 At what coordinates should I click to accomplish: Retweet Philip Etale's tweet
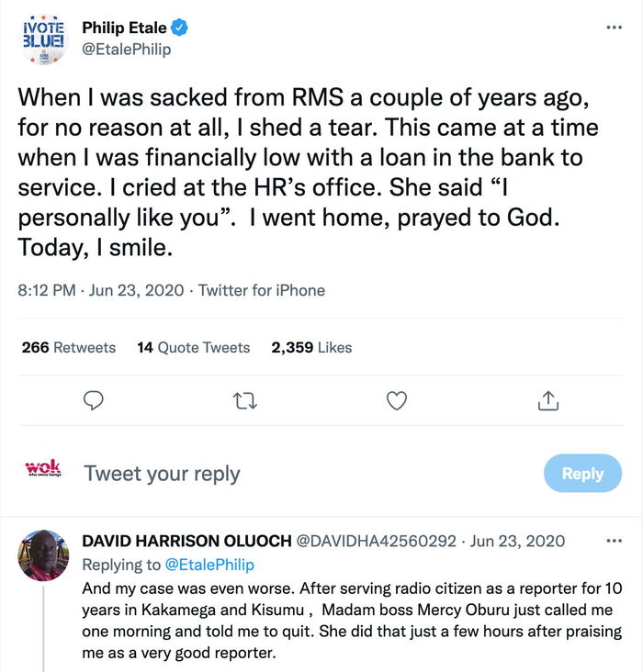[x=244, y=400]
